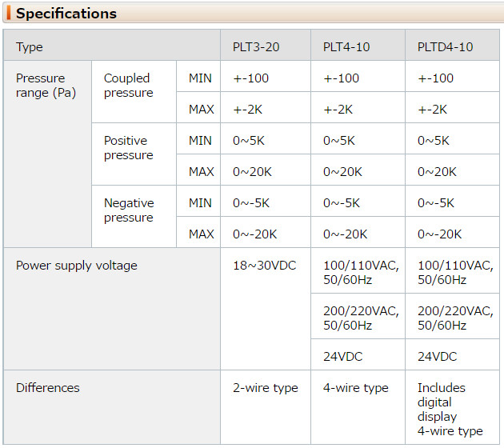Click the Type header cell
Image resolution: width=504 pixels, height=448 pixels.
112,45
